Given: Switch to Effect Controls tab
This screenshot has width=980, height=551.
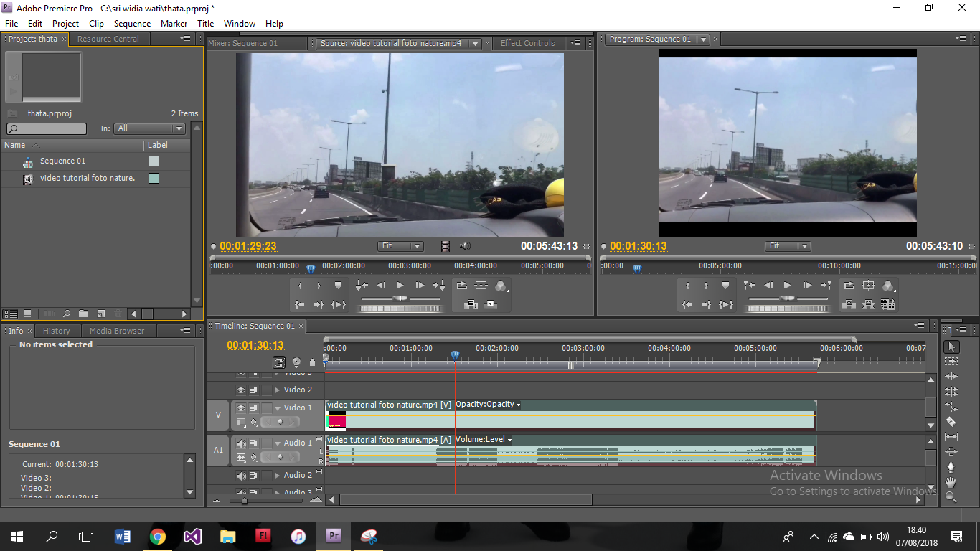Looking at the screenshot, I should 528,43.
